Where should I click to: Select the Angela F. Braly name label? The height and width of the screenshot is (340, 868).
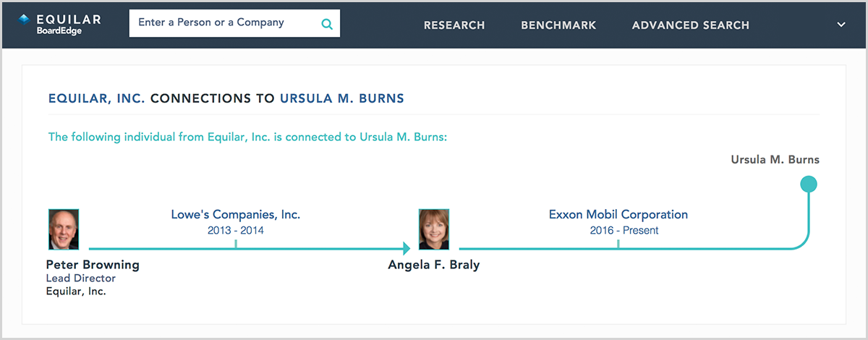point(434,265)
